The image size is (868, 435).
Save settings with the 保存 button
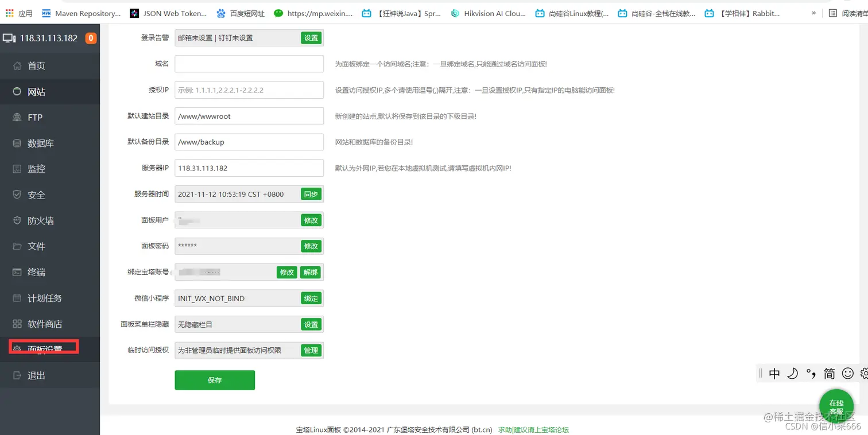215,380
